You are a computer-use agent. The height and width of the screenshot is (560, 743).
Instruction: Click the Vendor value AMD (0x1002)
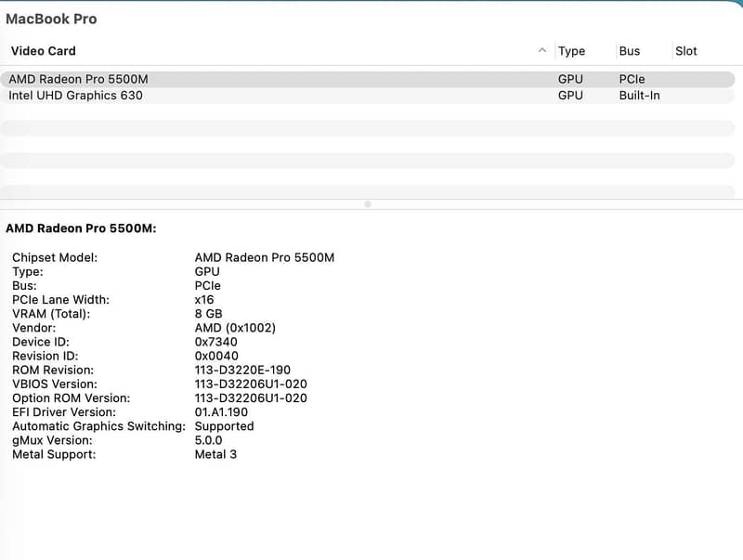coord(235,328)
